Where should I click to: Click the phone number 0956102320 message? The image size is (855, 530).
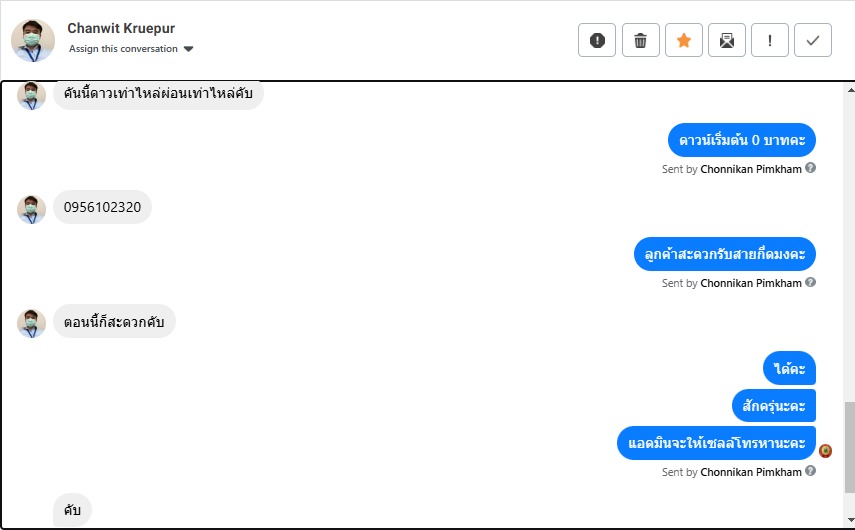pos(102,208)
